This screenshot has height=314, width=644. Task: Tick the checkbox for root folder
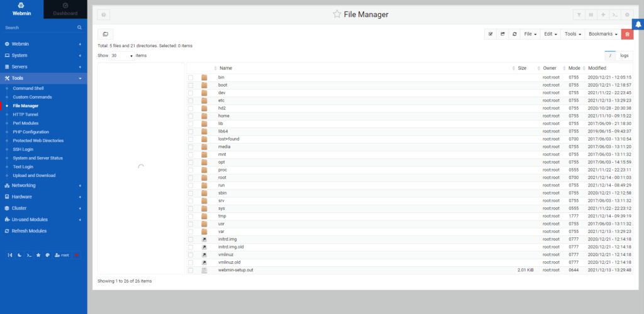point(191,178)
